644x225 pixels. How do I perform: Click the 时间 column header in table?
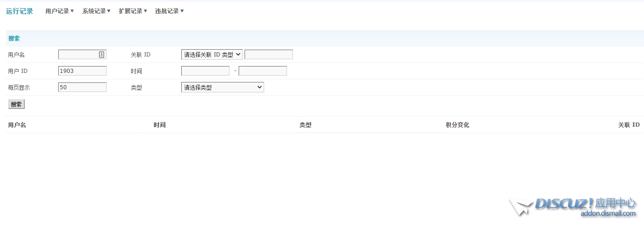pyautogui.click(x=159, y=125)
